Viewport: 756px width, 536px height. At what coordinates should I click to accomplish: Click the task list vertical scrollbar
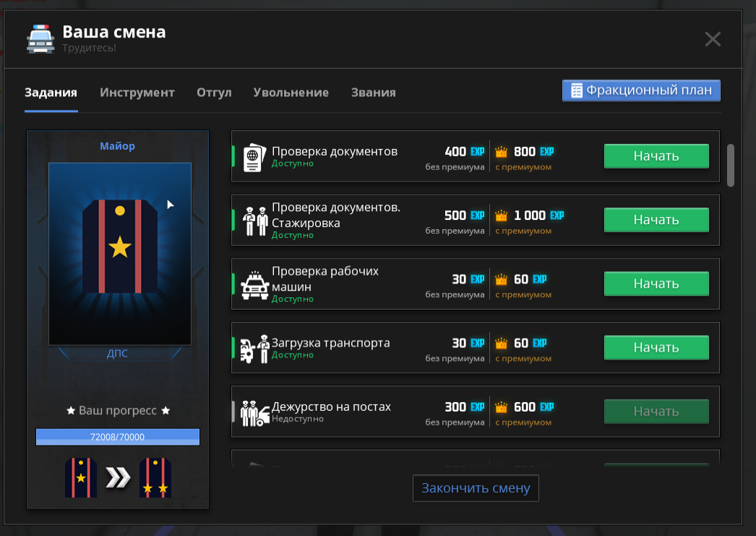[730, 165]
